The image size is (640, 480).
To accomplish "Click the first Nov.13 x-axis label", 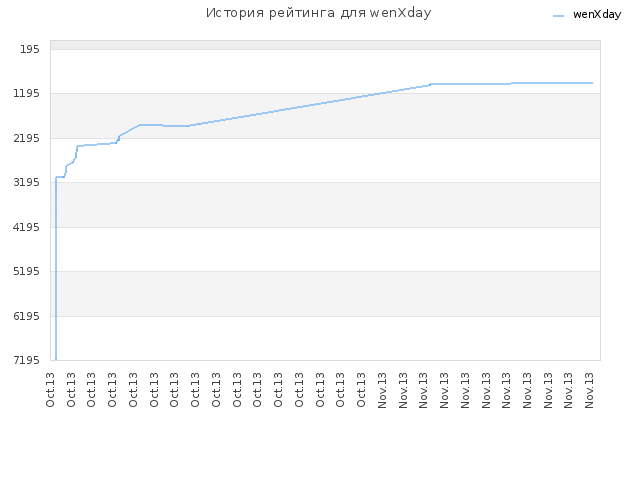I will (x=382, y=390).
